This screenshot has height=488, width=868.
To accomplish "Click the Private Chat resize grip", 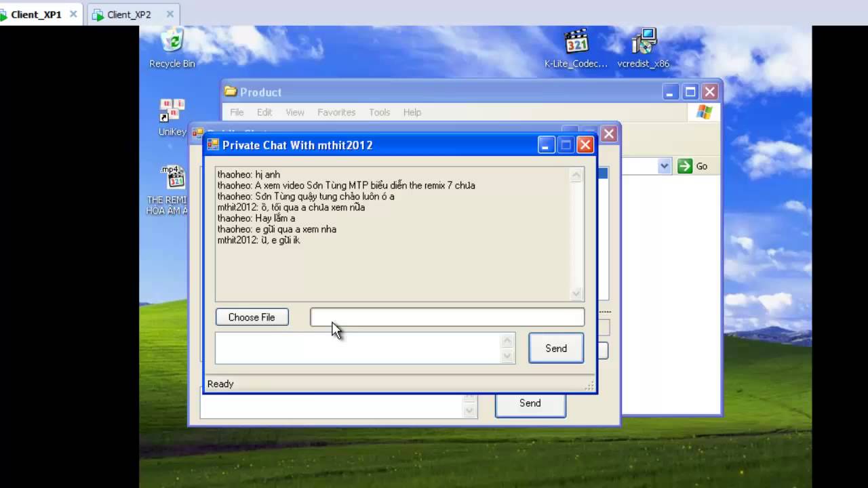I will point(589,385).
